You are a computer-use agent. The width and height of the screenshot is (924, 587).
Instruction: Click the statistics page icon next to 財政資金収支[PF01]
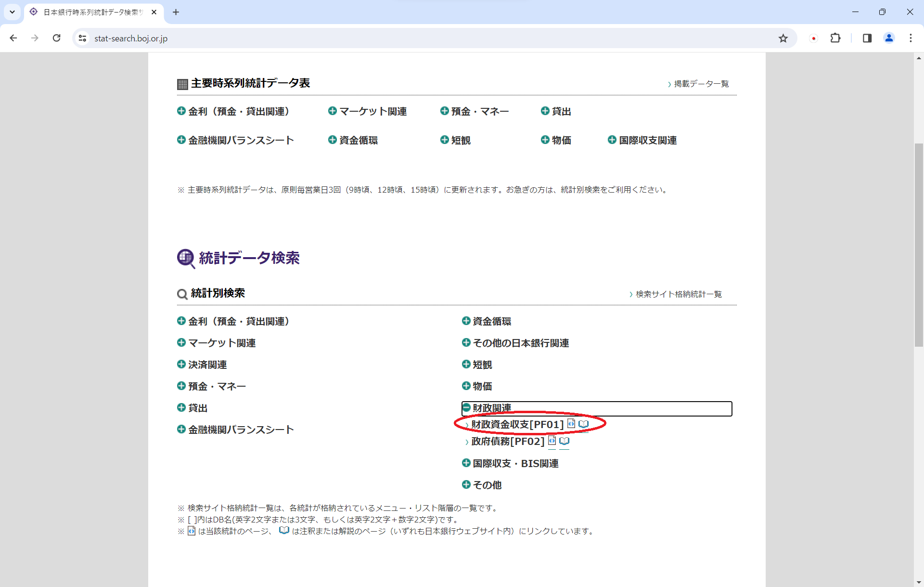(571, 424)
